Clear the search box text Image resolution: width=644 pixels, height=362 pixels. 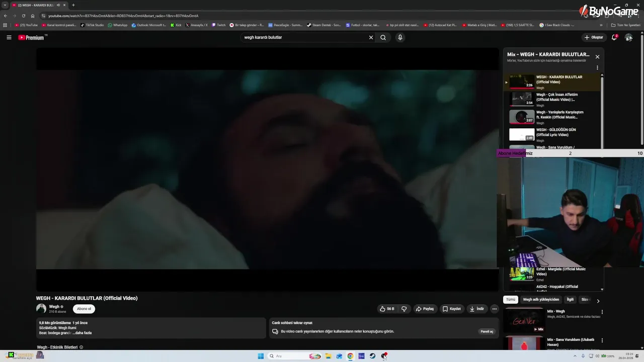click(371, 37)
